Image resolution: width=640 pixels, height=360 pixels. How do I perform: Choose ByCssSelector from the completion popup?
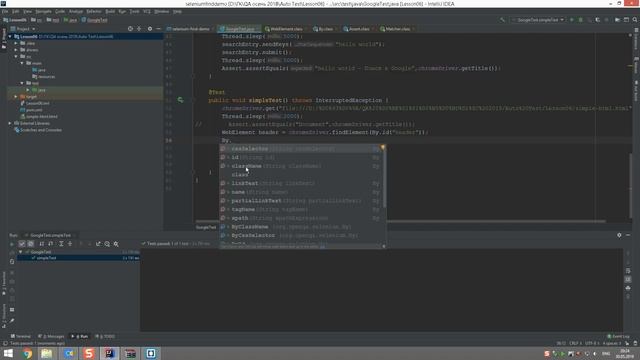coord(300,236)
